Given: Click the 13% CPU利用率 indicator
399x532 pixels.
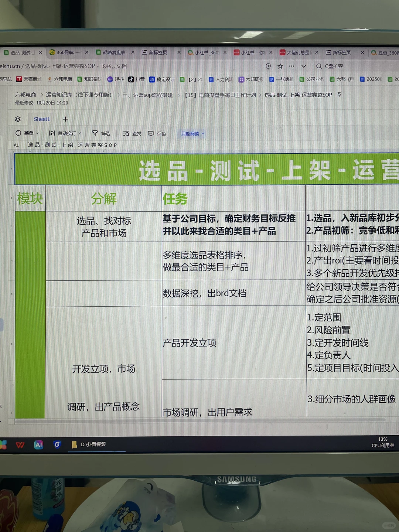Looking at the screenshot, I should 383,443.
